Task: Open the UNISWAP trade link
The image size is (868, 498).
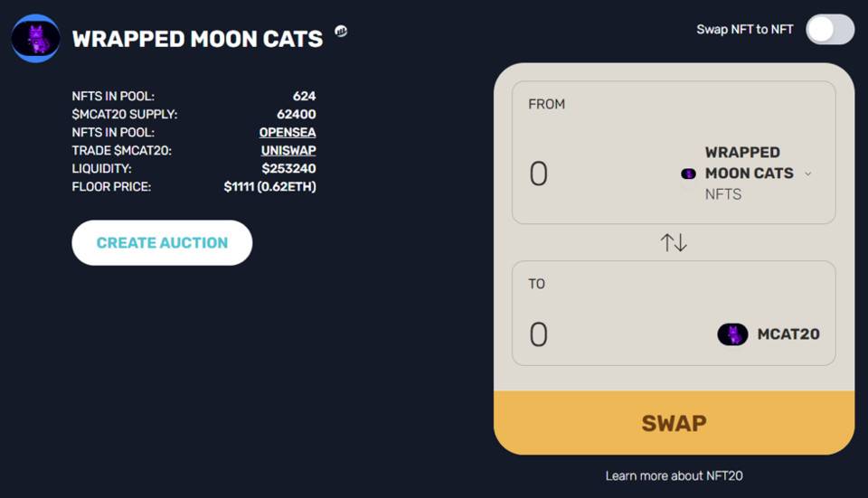Action: tap(288, 151)
